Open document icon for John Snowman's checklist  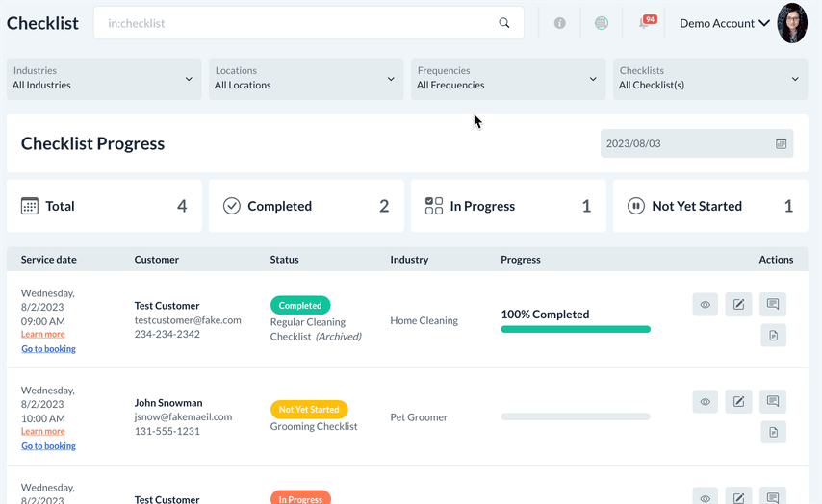coord(773,432)
